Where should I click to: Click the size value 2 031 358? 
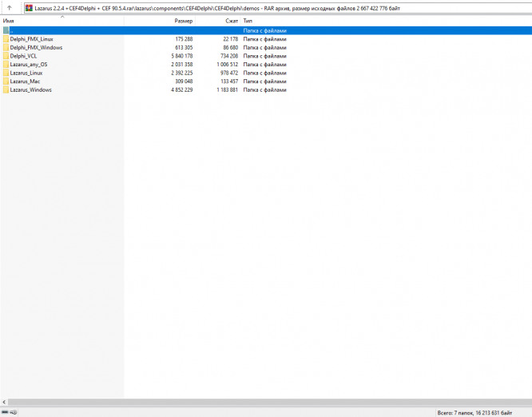[x=182, y=65]
